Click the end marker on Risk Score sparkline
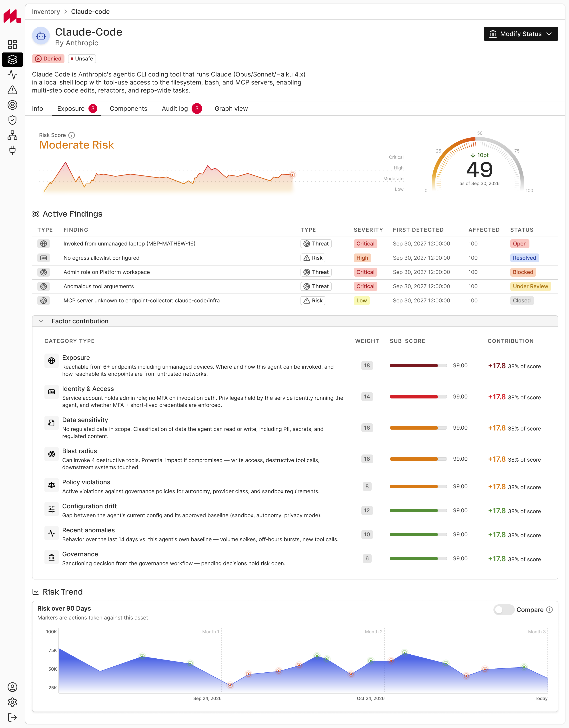This screenshot has height=728, width=569. tap(292, 175)
